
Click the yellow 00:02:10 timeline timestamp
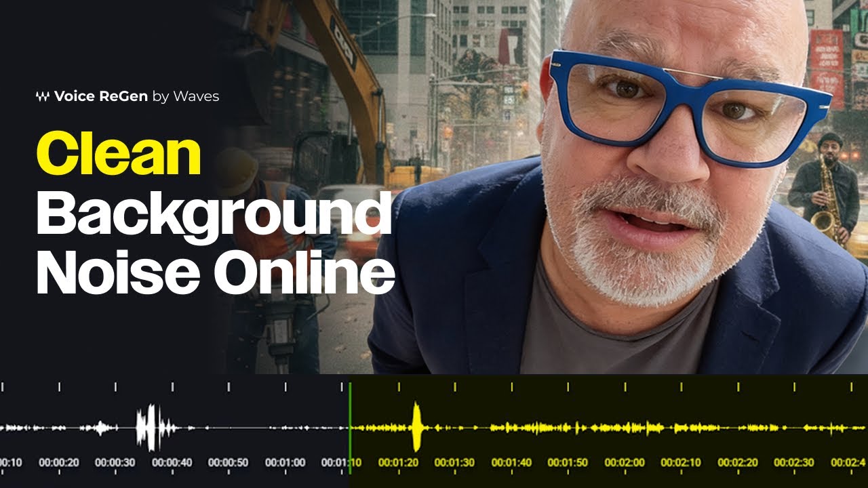[x=681, y=463]
